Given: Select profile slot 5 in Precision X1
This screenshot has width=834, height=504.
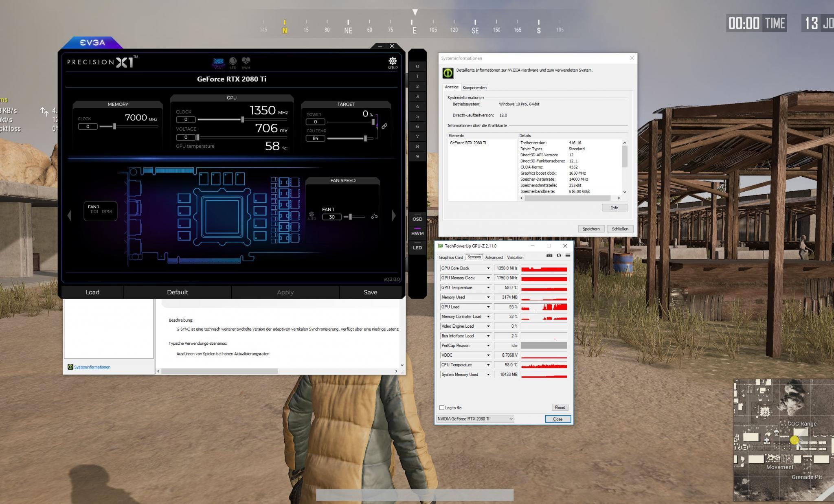Looking at the screenshot, I should click(417, 116).
